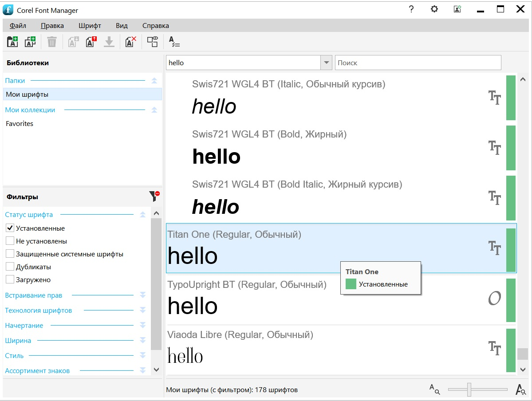Viewport: 532px width, 401px height.
Task: Click the TrueType icon in Titan One row
Action: (x=494, y=248)
